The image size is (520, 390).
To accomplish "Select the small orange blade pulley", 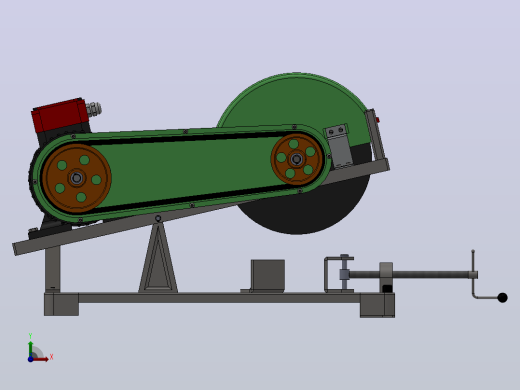I will coord(297,159).
